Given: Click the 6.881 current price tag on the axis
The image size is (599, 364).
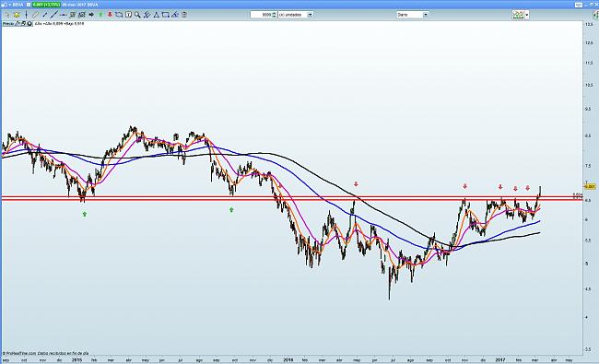Looking at the screenshot, I should (590, 186).
